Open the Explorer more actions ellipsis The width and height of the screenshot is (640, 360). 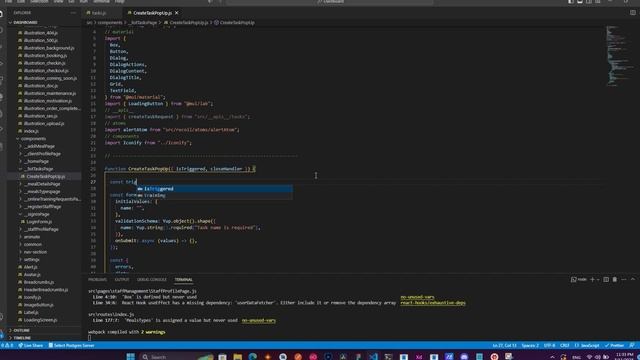(x=73, y=13)
